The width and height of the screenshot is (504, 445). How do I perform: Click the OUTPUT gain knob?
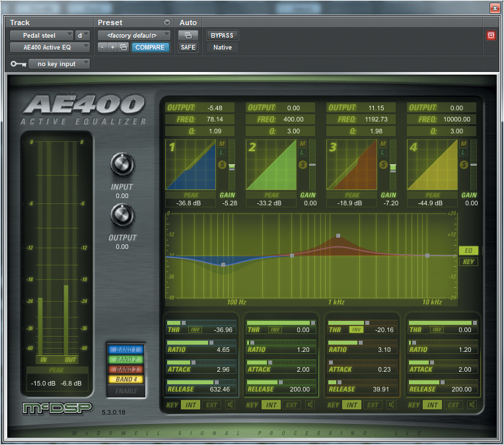122,215
